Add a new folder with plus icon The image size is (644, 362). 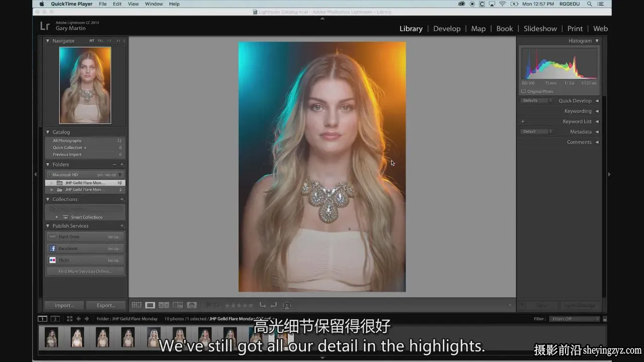122,164
